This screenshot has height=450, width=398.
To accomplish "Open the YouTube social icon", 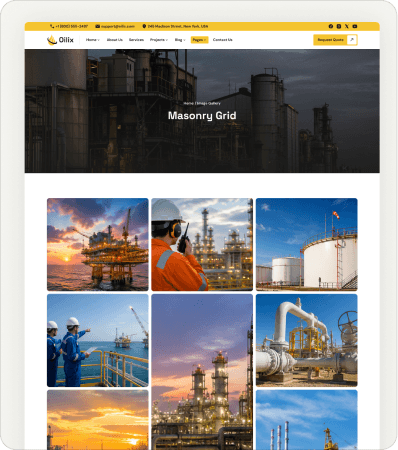I will tap(355, 26).
